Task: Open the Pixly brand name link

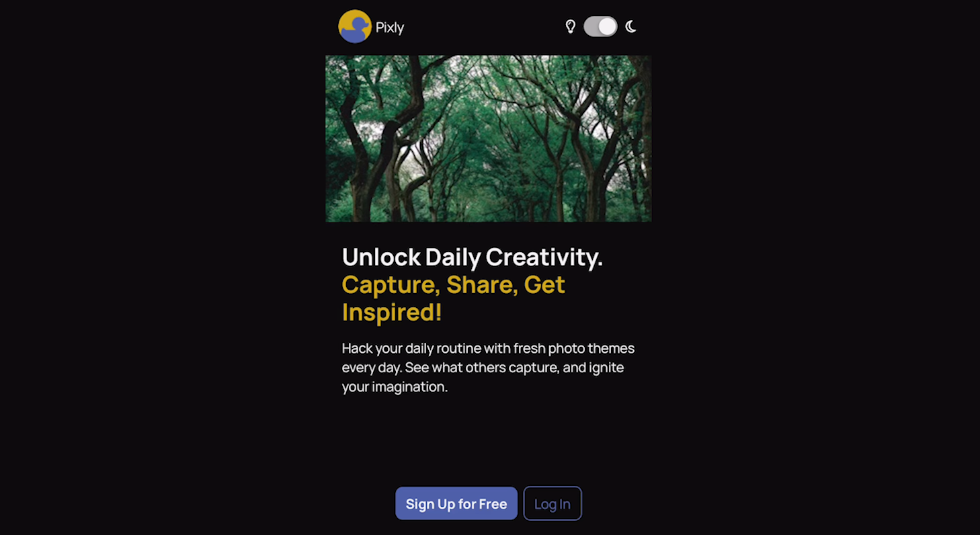Action: [x=390, y=28]
